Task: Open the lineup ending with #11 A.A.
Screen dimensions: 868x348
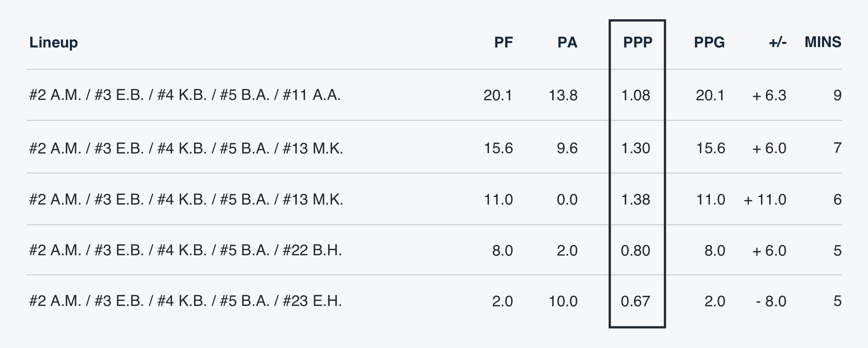Action: (x=185, y=95)
